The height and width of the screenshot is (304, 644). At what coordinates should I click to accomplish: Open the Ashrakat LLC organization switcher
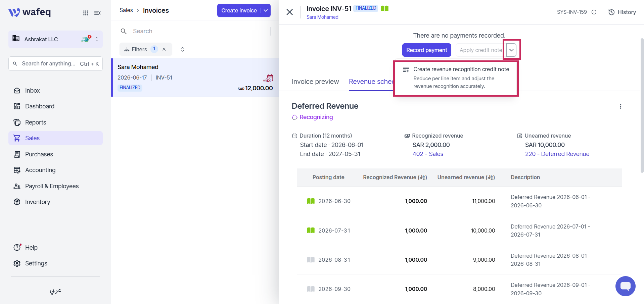tap(55, 39)
